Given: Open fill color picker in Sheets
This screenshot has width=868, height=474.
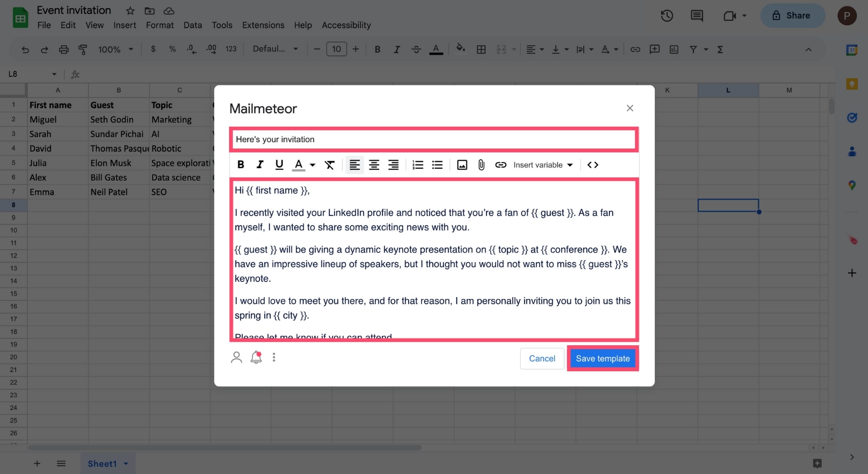Looking at the screenshot, I should click(x=461, y=49).
